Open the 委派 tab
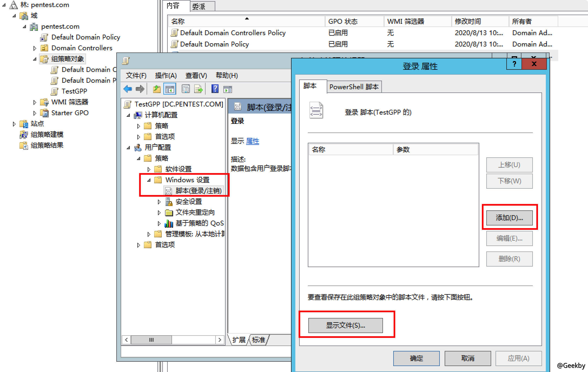The height and width of the screenshot is (372, 588). [199, 6]
